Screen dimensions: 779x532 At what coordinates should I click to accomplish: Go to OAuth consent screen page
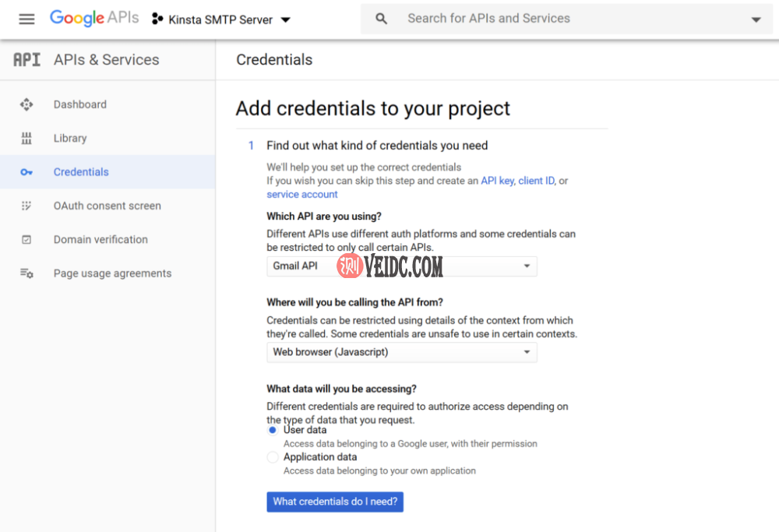(107, 206)
